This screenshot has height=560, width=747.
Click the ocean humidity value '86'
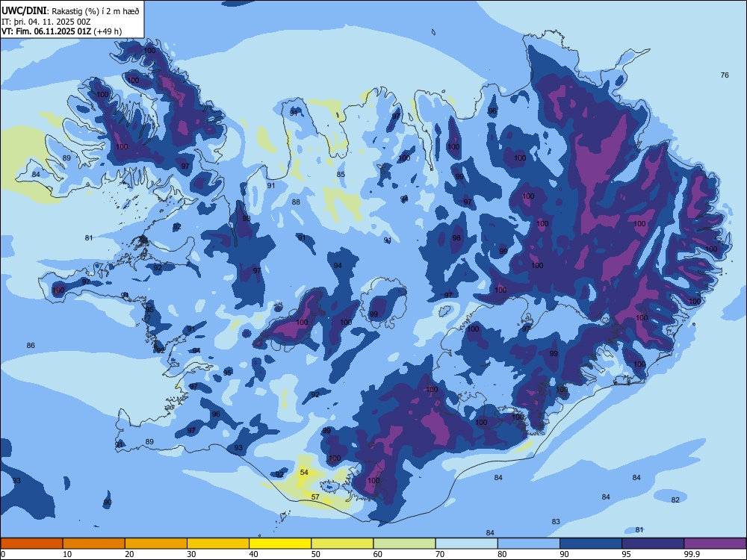tap(31, 345)
